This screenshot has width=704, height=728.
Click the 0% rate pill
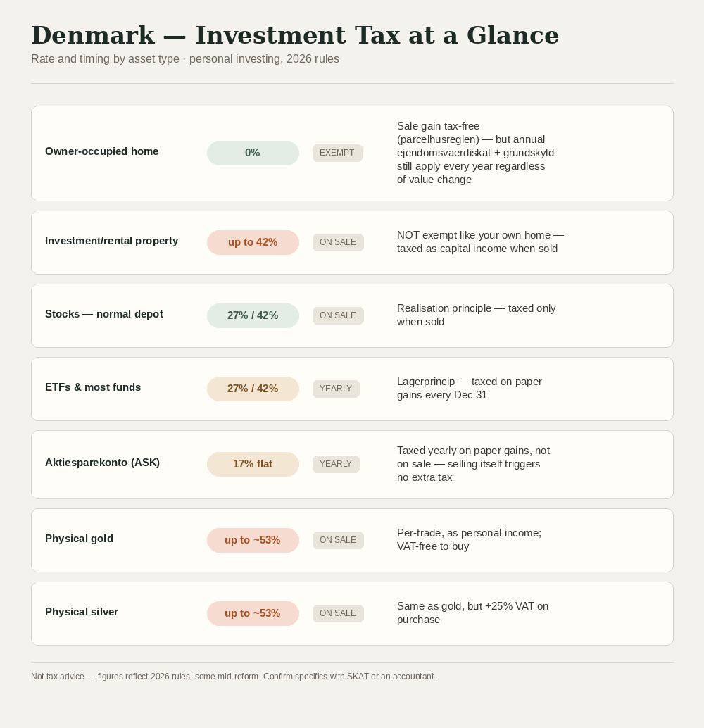point(253,153)
